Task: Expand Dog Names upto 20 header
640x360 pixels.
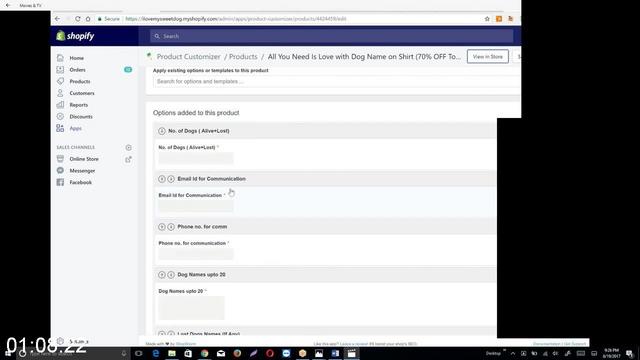Action: 325,275
